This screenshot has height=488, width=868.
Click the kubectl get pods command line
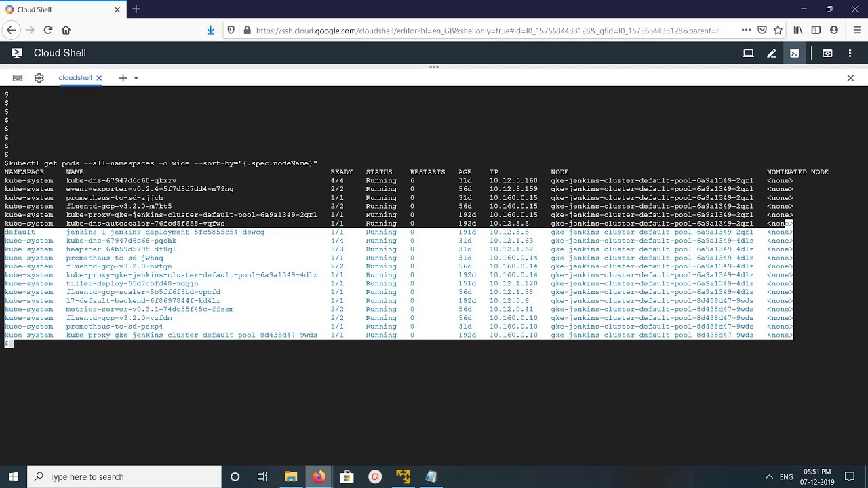coord(161,163)
